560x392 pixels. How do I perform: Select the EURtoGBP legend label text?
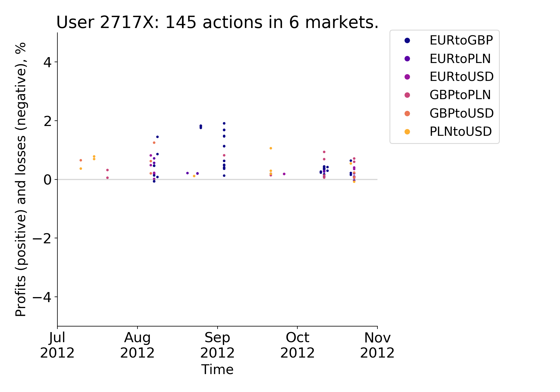click(x=461, y=41)
